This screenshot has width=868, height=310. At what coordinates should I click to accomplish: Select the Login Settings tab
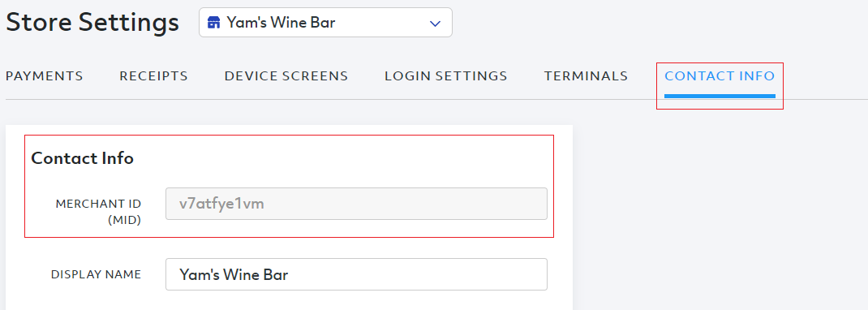pyautogui.click(x=446, y=75)
